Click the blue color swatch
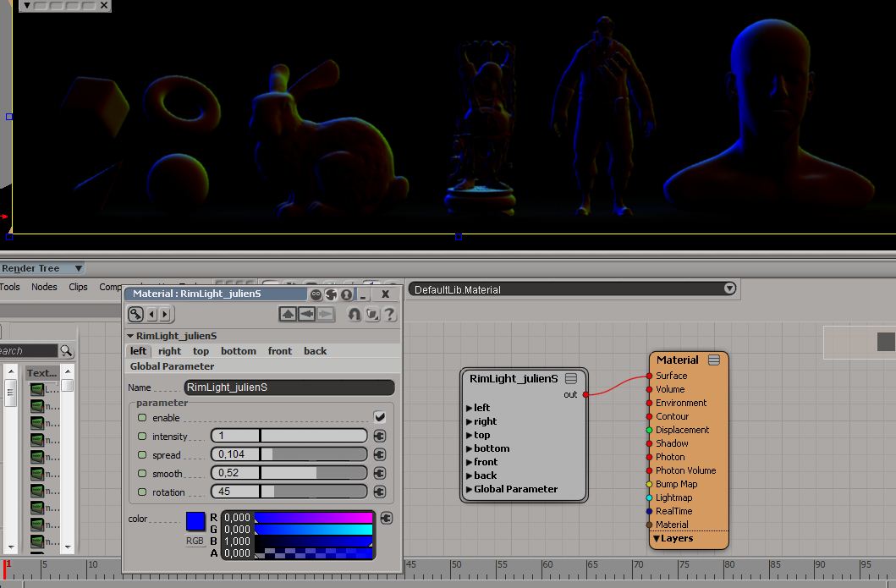This screenshot has height=588, width=896. coord(195,521)
